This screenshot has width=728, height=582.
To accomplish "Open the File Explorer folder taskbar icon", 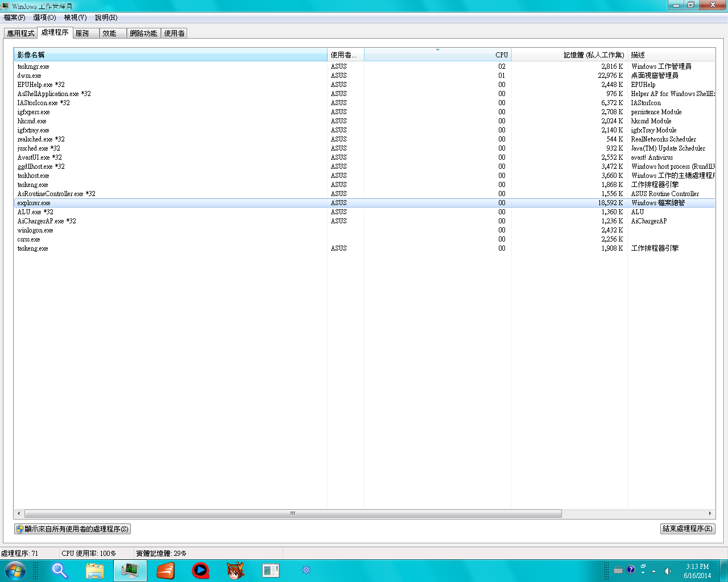I will pos(95,570).
